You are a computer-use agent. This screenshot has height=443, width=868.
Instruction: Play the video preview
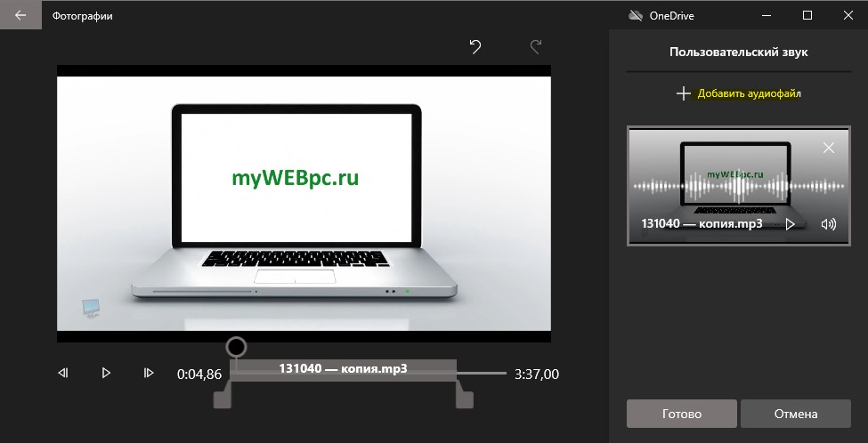tap(106, 374)
